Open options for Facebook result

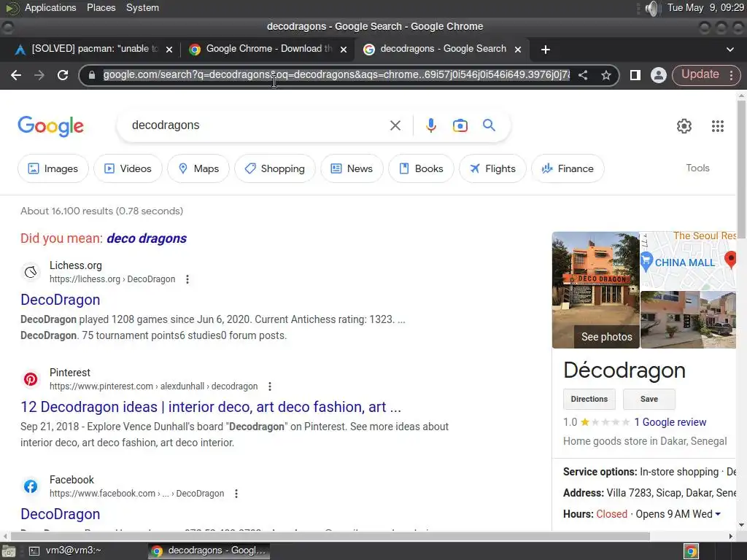[x=236, y=494]
